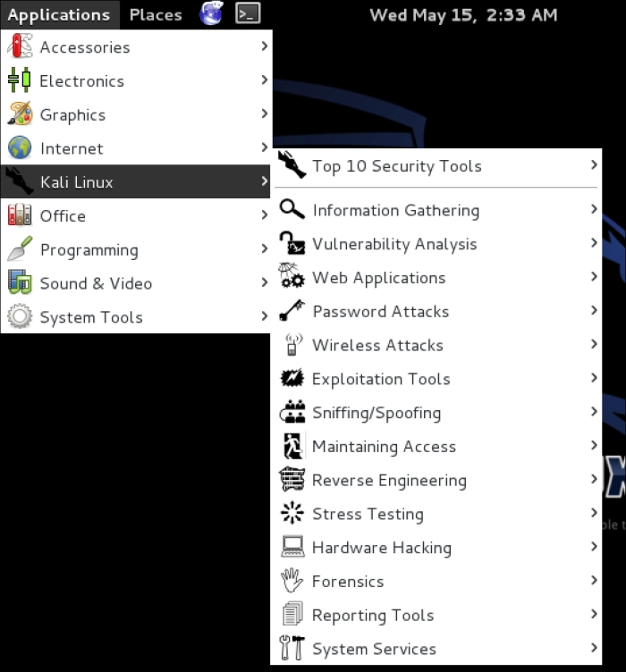
Task: Expand the Accessories submenu arrow
Action: [265, 46]
